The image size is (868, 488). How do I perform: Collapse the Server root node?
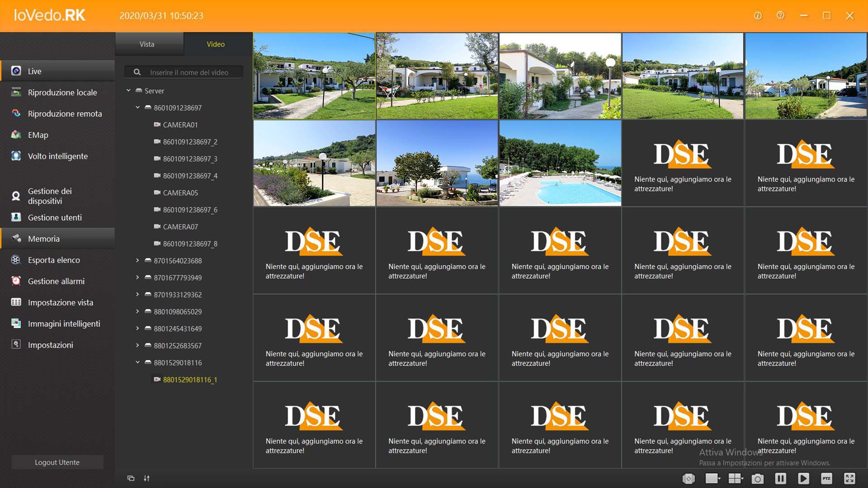coord(128,90)
